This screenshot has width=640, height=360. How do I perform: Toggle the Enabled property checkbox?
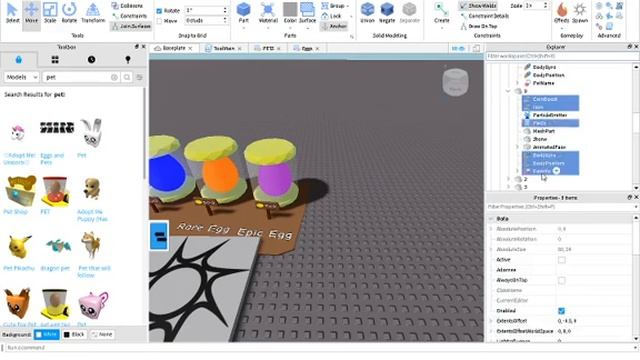click(x=562, y=311)
